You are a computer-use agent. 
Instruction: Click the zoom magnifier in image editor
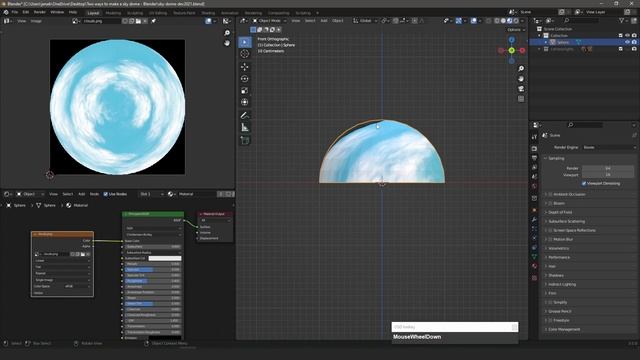pyautogui.click(x=227, y=33)
